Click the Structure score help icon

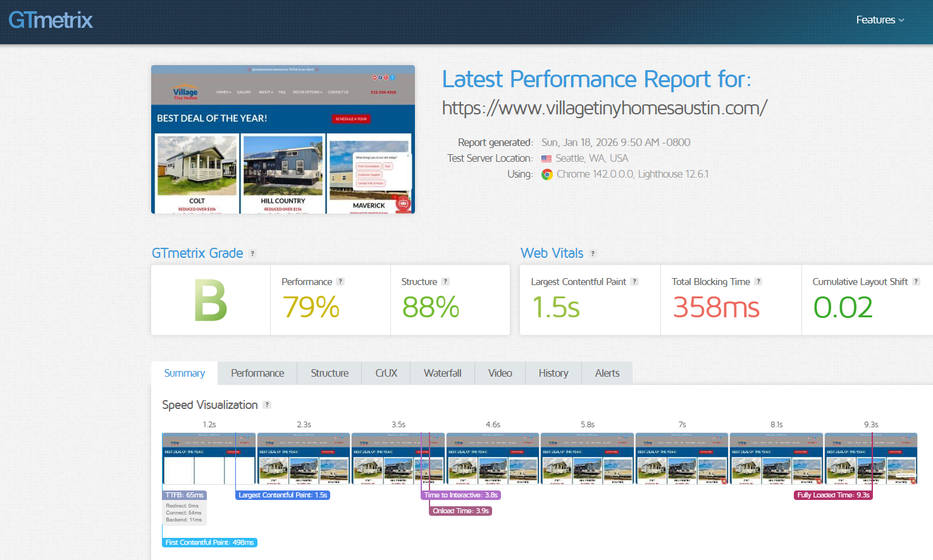445,282
